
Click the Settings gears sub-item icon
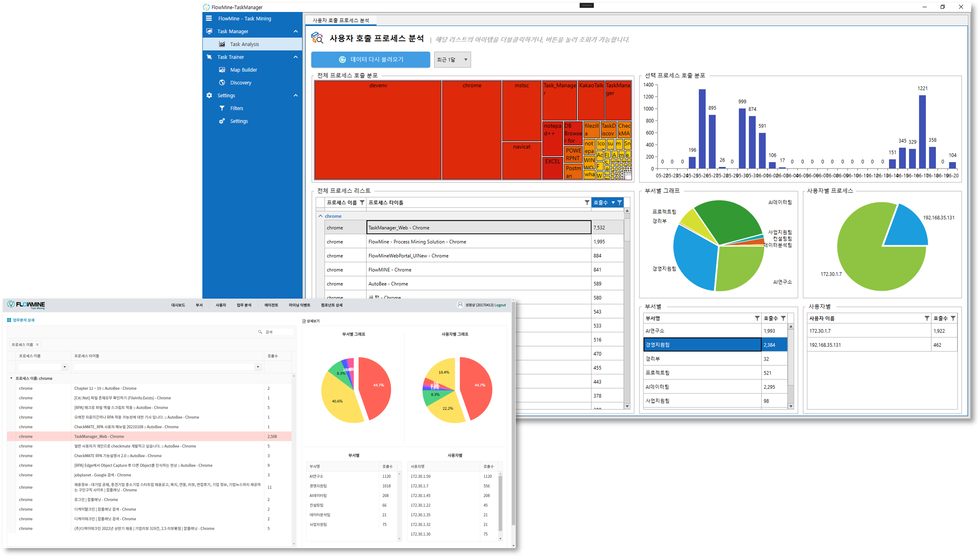click(x=222, y=121)
